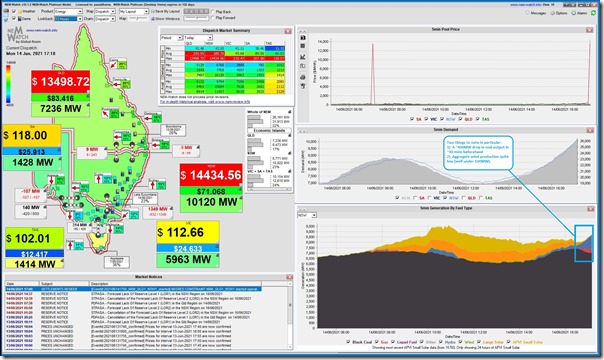Open the Options menu at top right

point(559,13)
